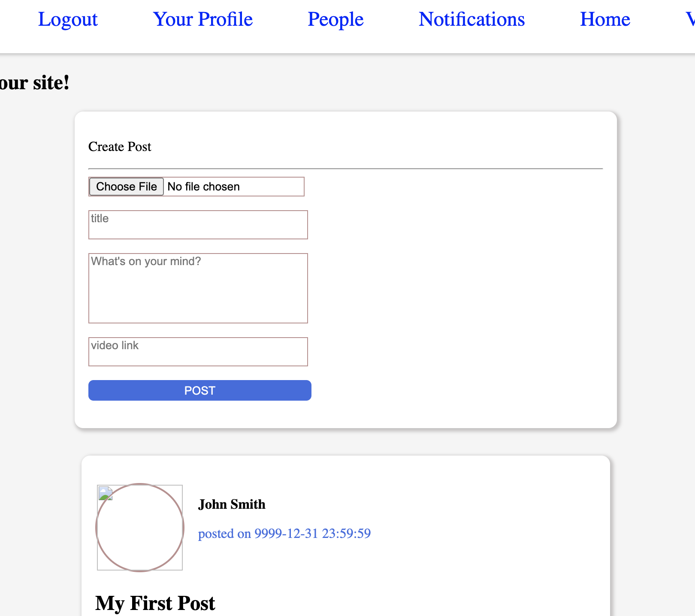695x616 pixels.
Task: Click the broken image icon in avatar
Action: coord(106,493)
